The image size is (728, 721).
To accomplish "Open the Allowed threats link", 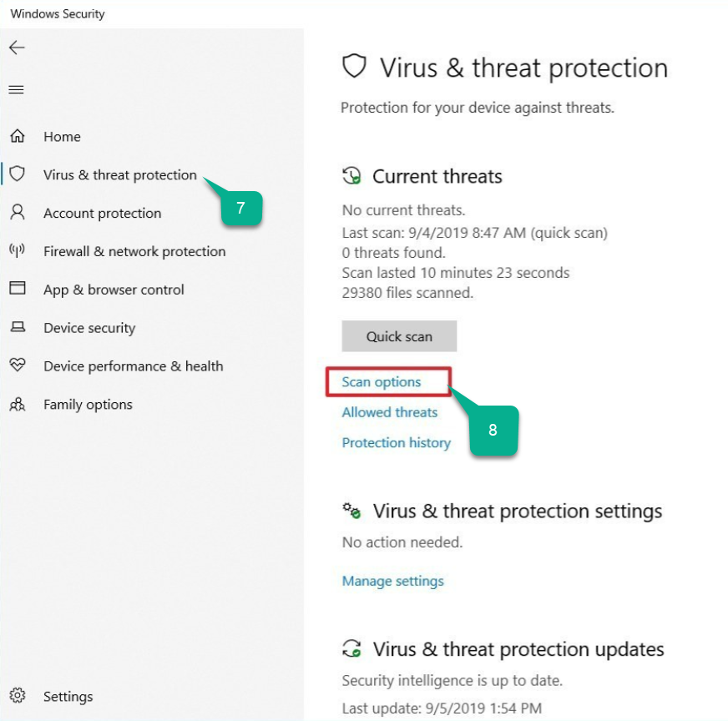I will (390, 412).
